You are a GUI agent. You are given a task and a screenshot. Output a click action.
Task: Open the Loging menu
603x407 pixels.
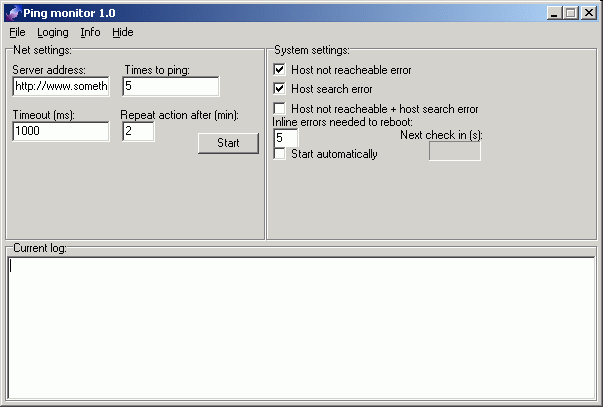coord(53,32)
